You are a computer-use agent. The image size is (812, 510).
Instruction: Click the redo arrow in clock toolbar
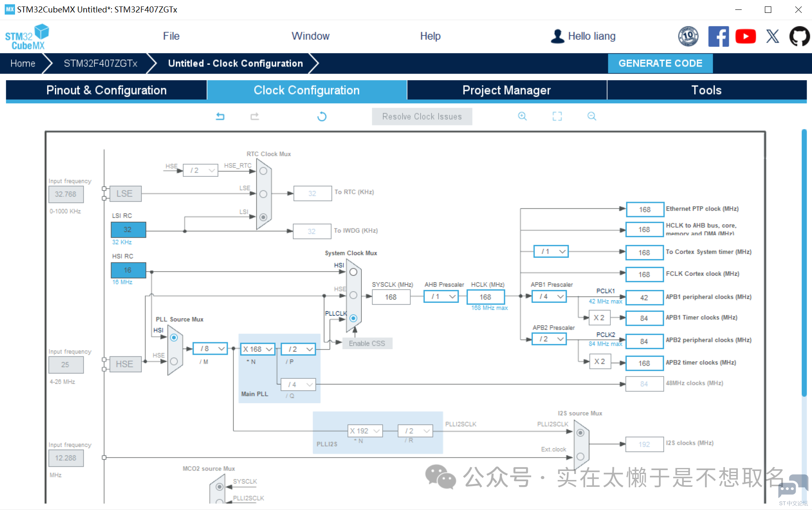point(255,116)
